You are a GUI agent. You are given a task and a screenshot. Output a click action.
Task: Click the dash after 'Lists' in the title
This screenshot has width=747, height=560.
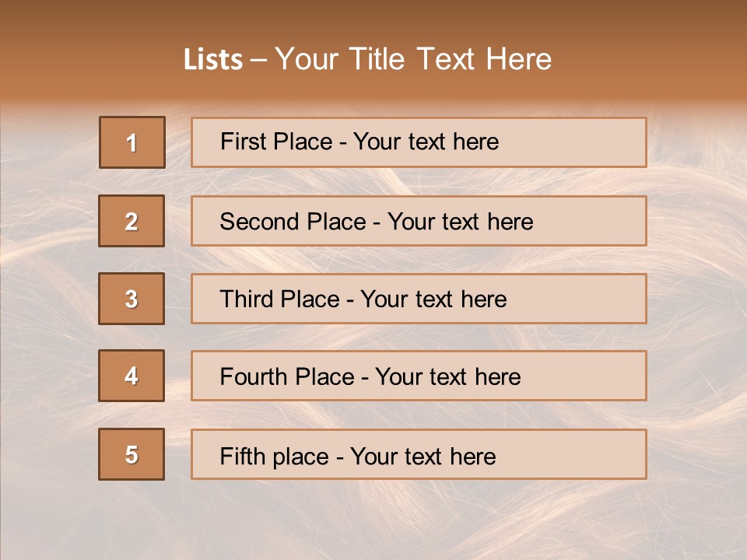(259, 60)
